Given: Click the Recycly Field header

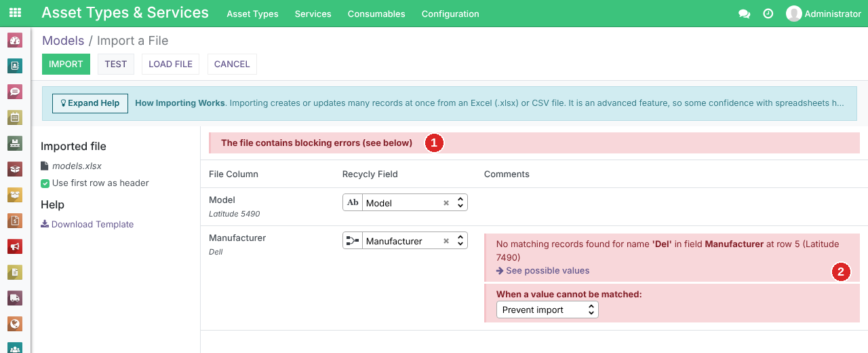Looking at the screenshot, I should pyautogui.click(x=370, y=174).
